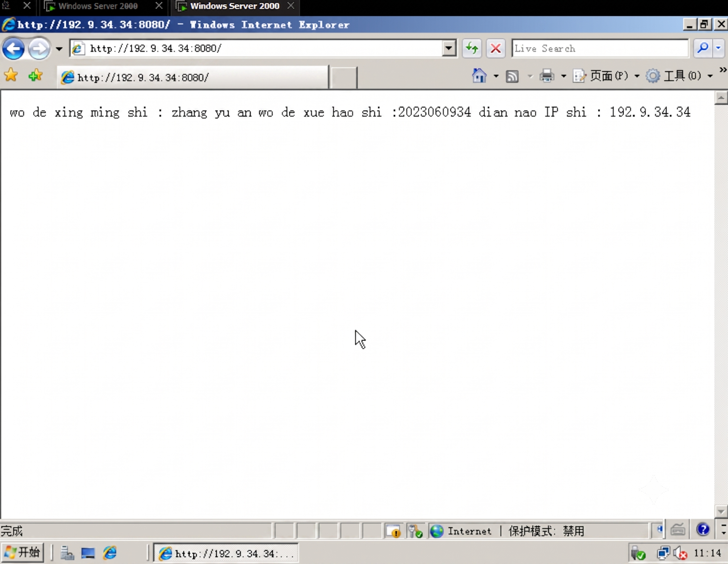728x564 pixels.
Task: Click the Add to Favorites icon
Action: pyautogui.click(x=35, y=75)
